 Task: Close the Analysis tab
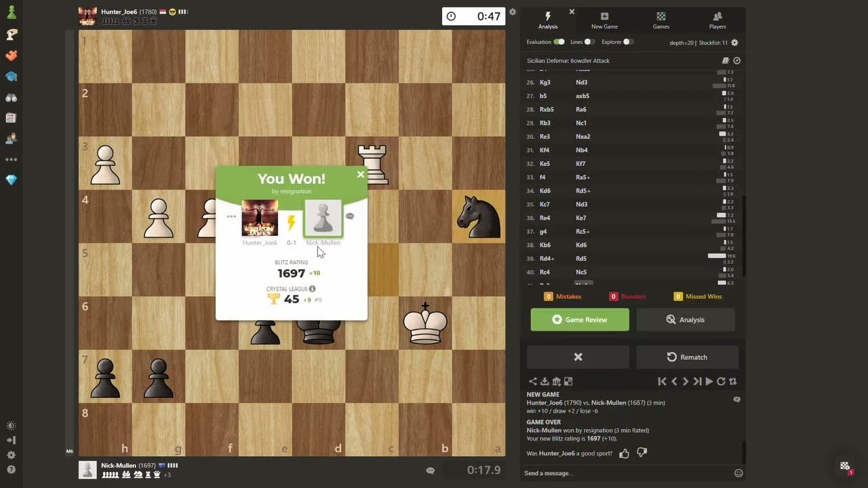pos(572,12)
